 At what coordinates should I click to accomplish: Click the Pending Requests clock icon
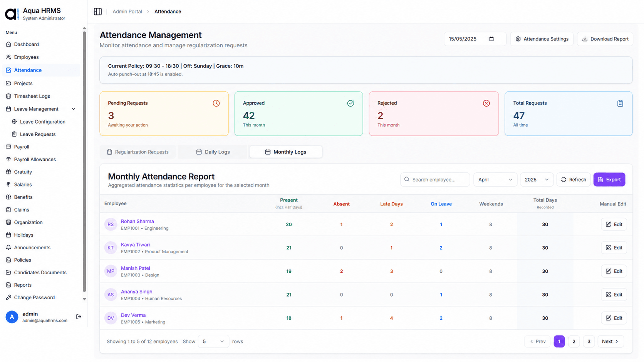point(216,103)
